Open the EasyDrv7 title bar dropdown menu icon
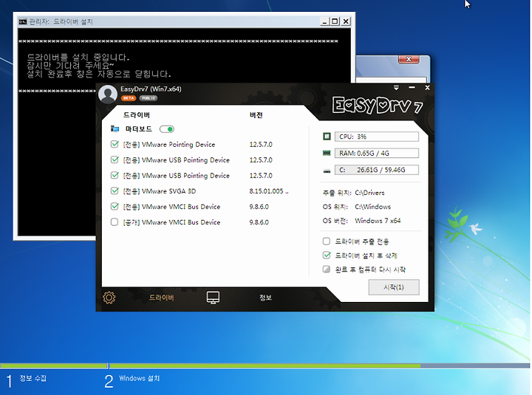The height and width of the screenshot is (395, 532). click(396, 88)
